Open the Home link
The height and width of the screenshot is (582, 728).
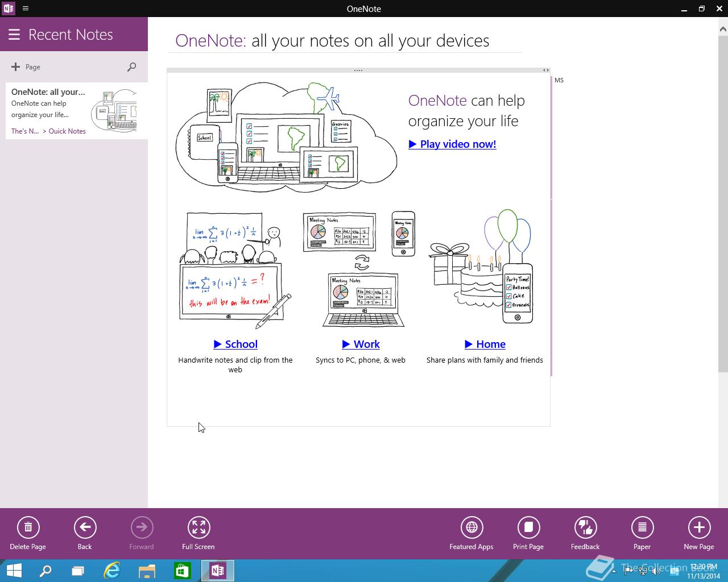tap(485, 344)
